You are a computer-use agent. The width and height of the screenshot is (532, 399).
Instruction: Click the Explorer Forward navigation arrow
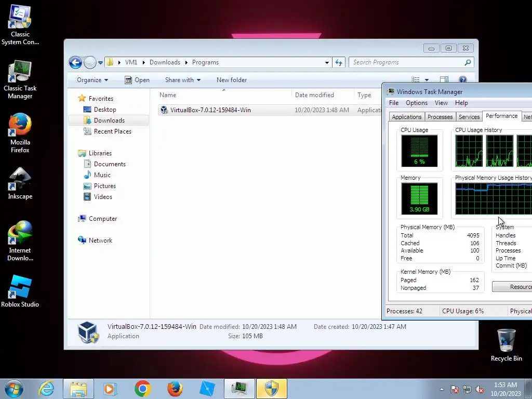tap(90, 62)
